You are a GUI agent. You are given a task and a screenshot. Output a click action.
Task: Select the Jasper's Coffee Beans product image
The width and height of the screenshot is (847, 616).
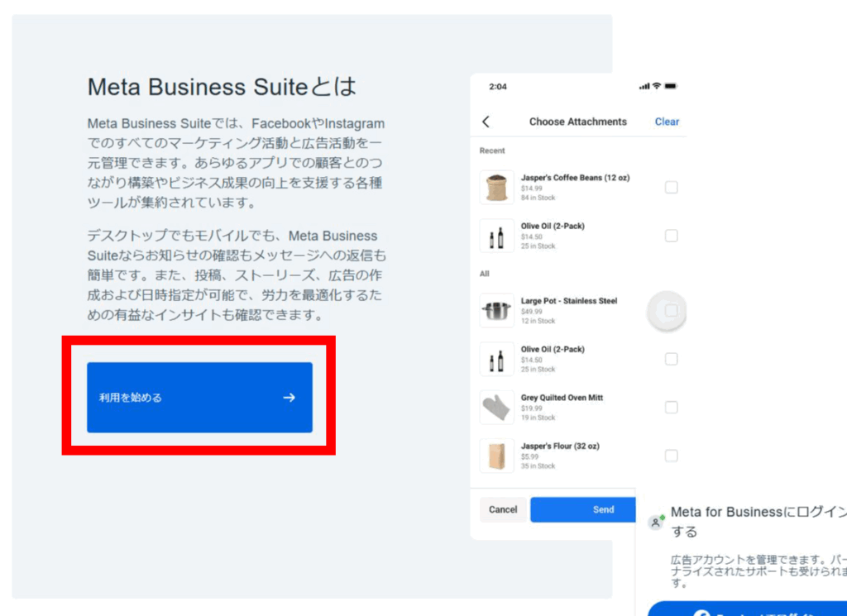pos(496,188)
